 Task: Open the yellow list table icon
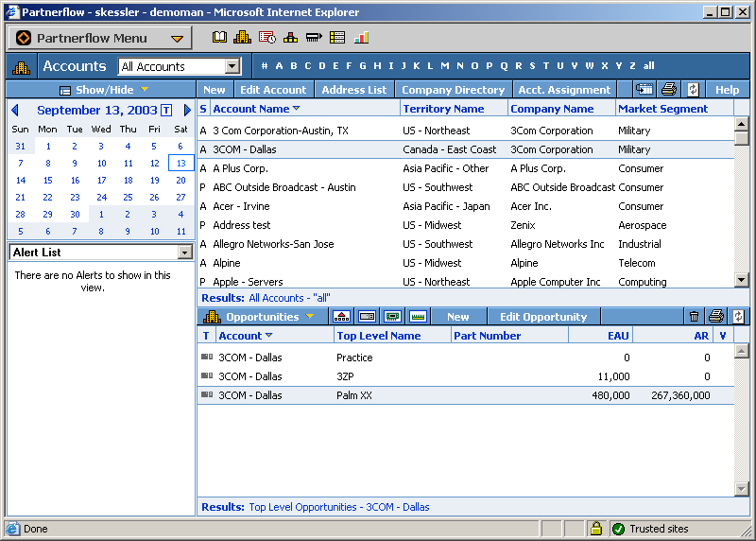(x=337, y=37)
